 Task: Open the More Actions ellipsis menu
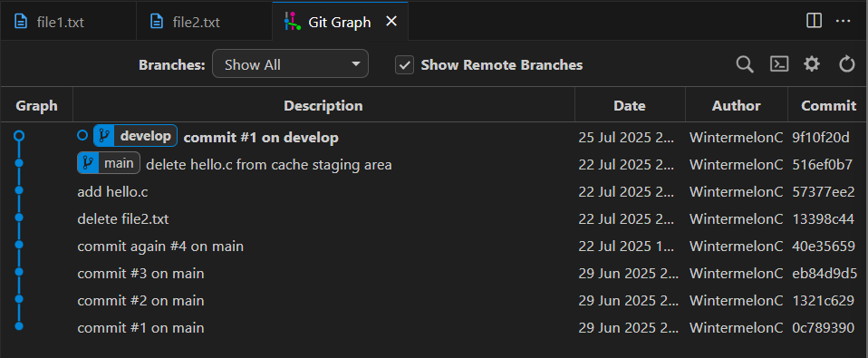coord(843,21)
